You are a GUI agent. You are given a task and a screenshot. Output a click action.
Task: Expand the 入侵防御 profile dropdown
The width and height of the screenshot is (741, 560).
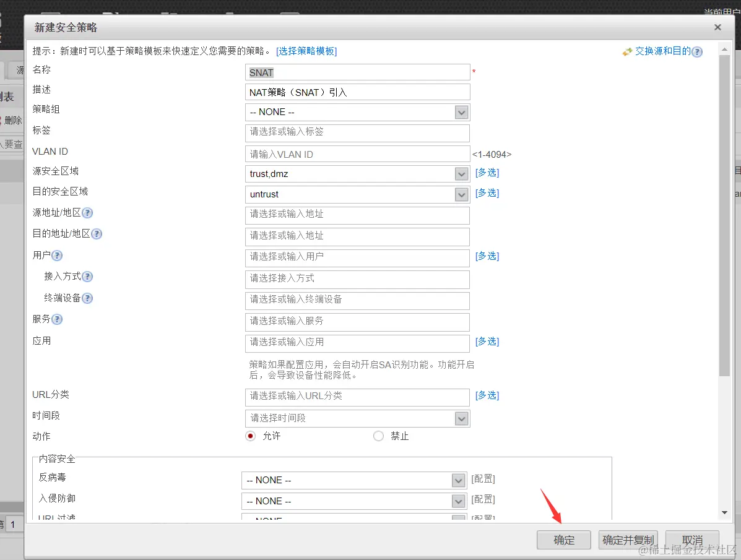point(458,501)
